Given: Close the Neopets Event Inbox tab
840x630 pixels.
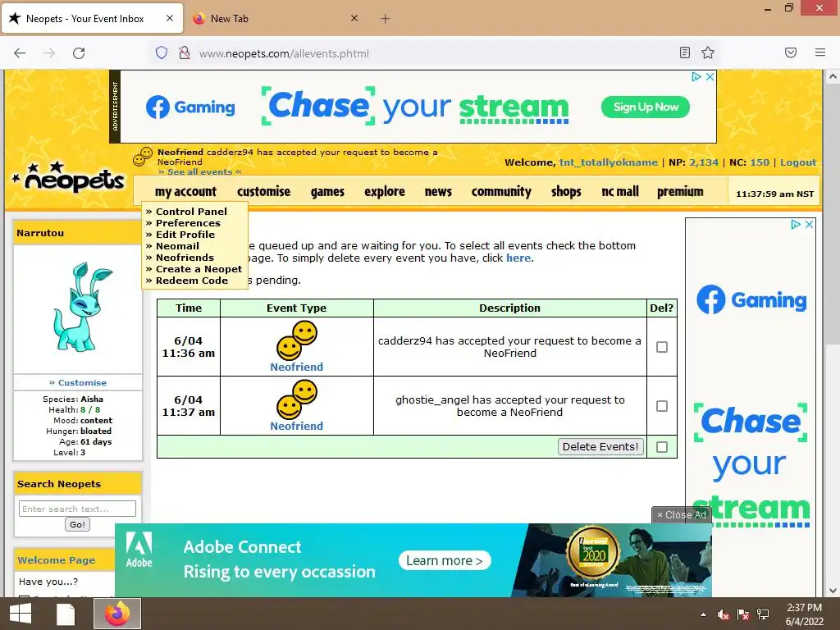Looking at the screenshot, I should 169,18.
